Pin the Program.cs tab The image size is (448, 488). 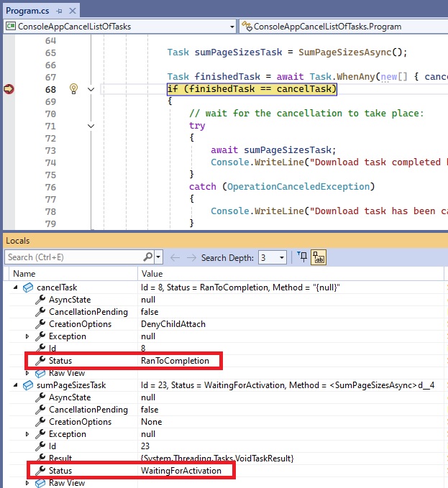tap(59, 11)
